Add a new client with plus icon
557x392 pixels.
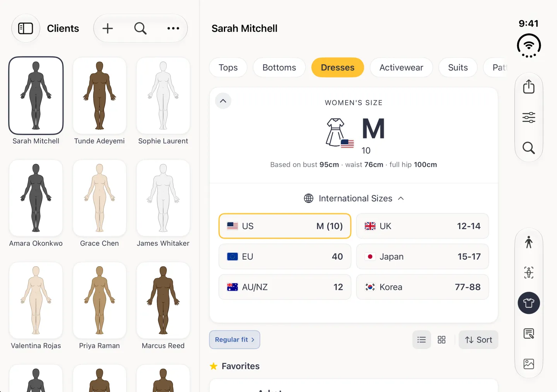tap(108, 28)
